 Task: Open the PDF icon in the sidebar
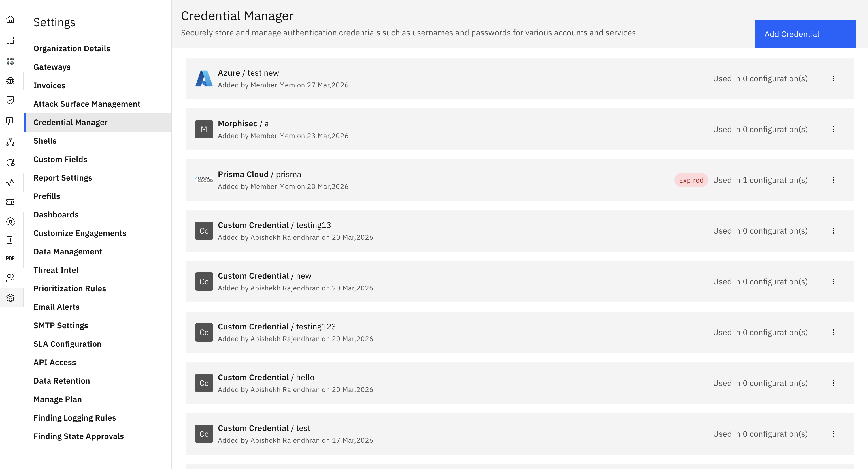(x=10, y=259)
